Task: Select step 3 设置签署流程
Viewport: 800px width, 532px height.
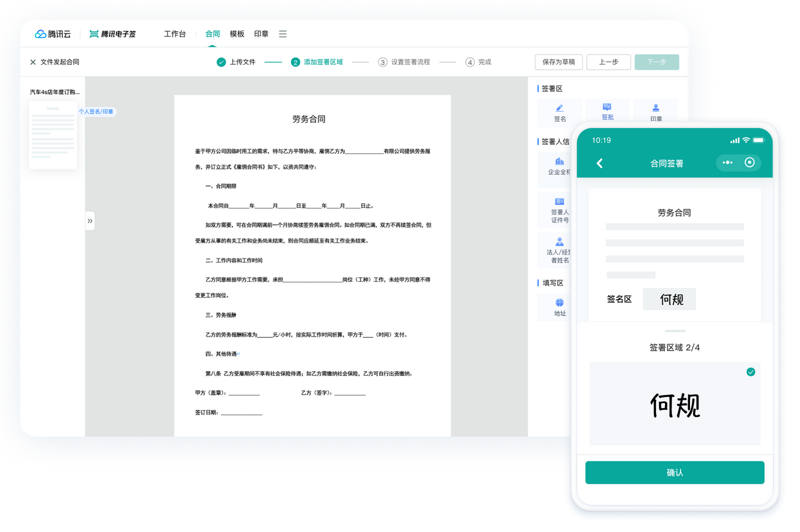Action: pyautogui.click(x=404, y=62)
